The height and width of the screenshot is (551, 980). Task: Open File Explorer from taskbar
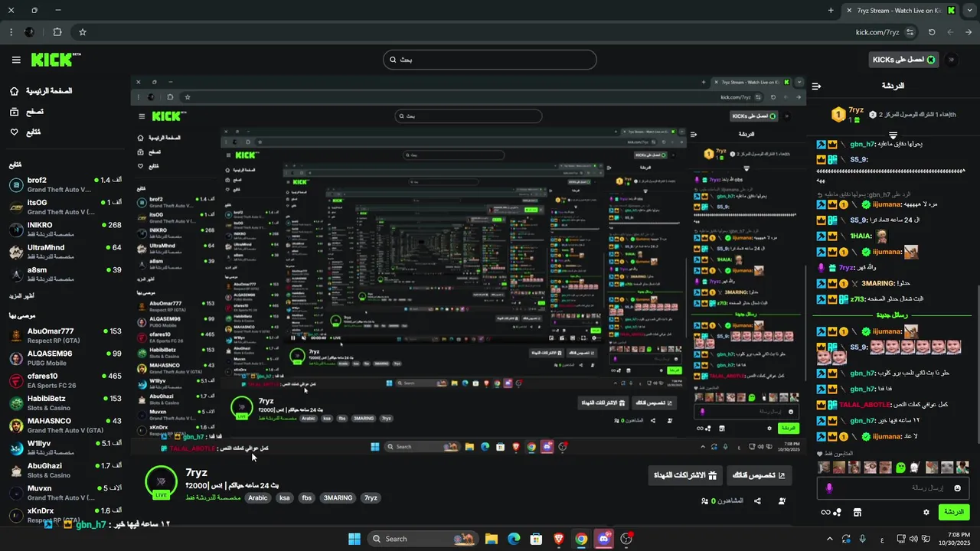point(492,539)
